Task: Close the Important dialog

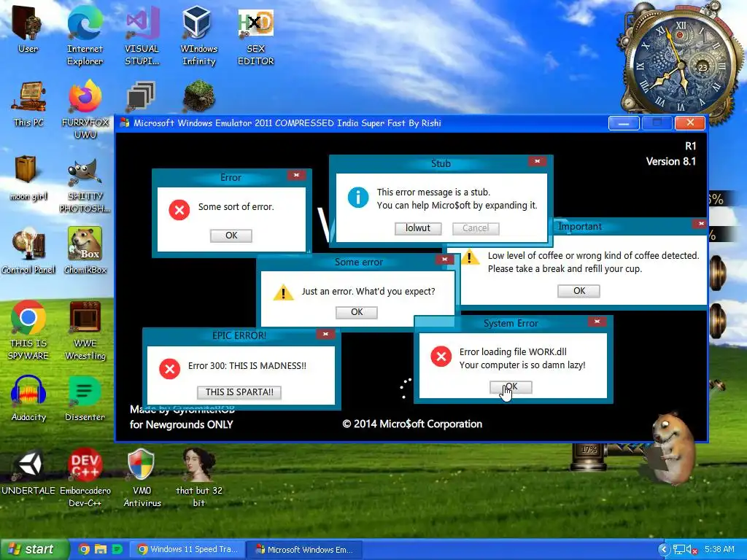Action: point(701,223)
